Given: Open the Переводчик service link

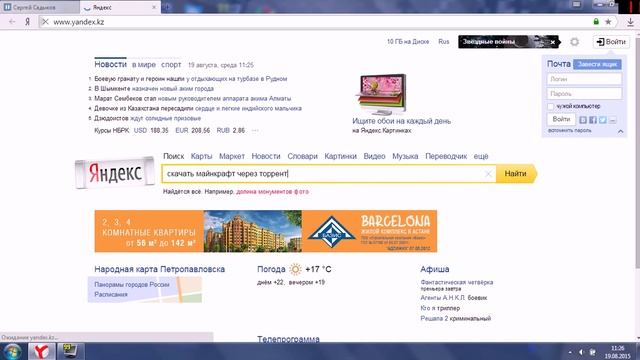Looking at the screenshot, I should [x=446, y=156].
